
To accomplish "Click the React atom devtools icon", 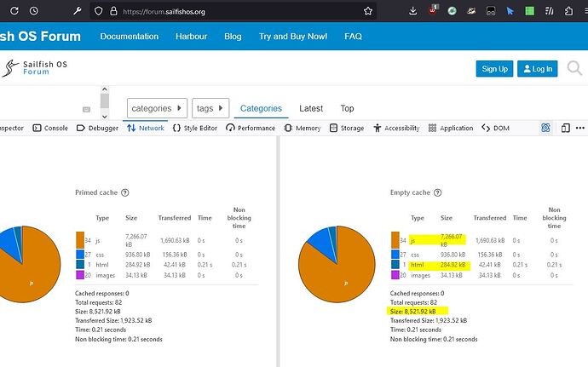I will coord(545,128).
